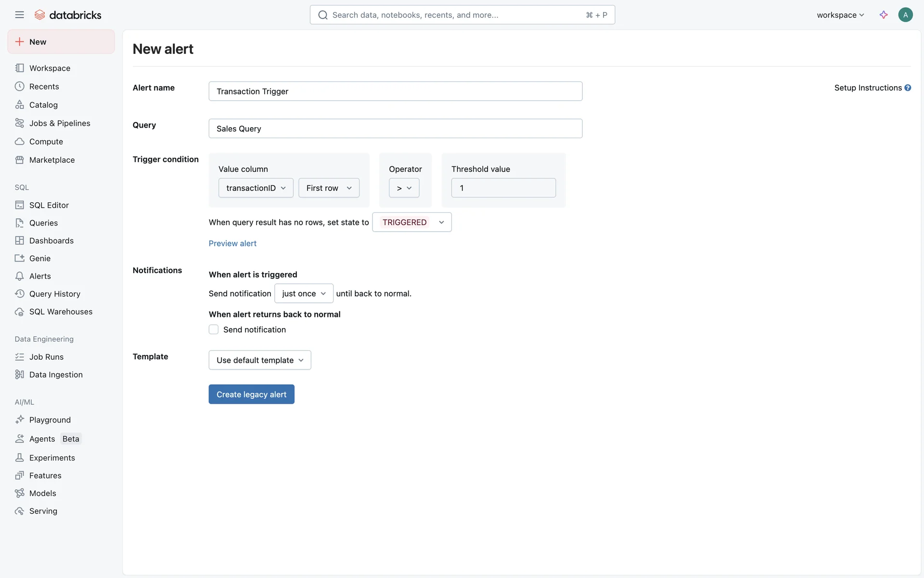Open SQL Warehouses in sidebar
Viewport: 924px width, 578px height.
61,312
